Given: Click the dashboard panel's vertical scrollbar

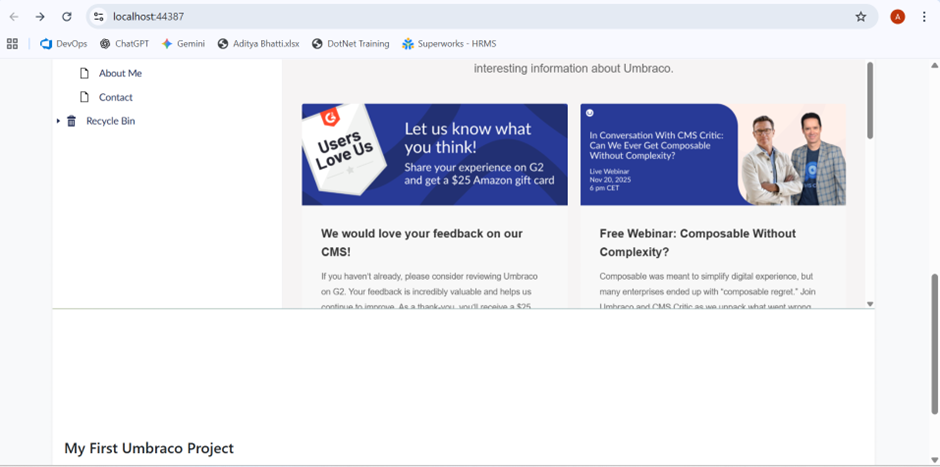Looking at the screenshot, I should click(869, 100).
